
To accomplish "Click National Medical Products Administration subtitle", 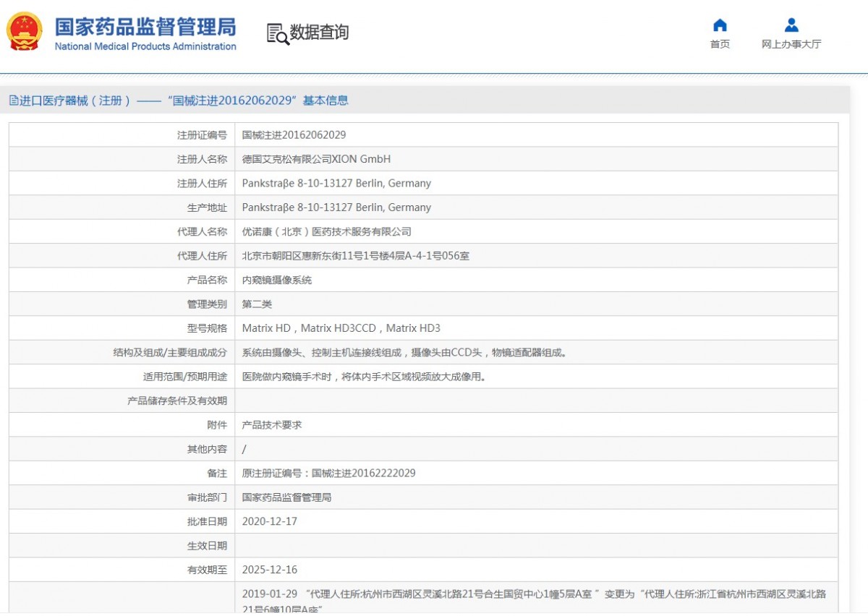I will point(145,46).
